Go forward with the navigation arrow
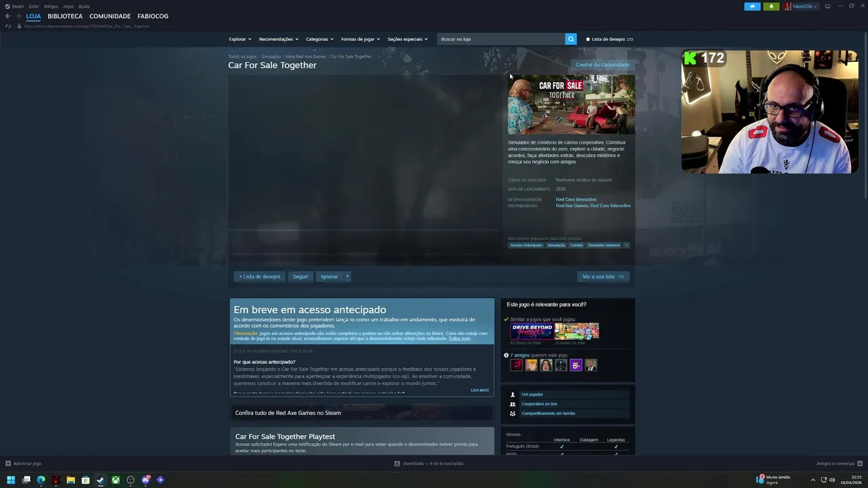 (18, 16)
